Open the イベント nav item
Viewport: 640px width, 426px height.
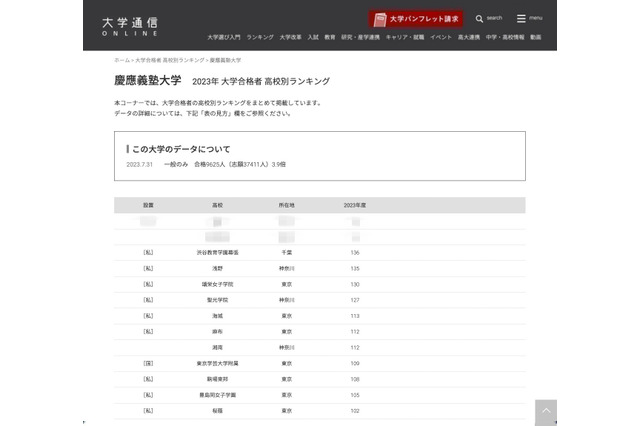441,37
